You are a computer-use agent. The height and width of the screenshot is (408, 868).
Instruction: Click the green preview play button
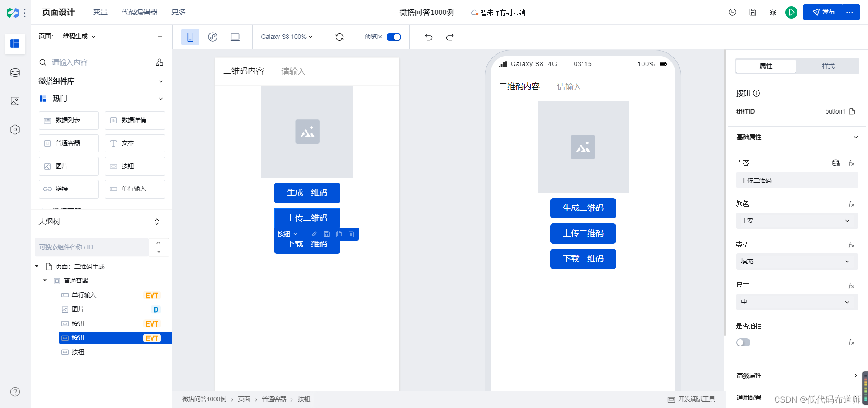pyautogui.click(x=791, y=12)
